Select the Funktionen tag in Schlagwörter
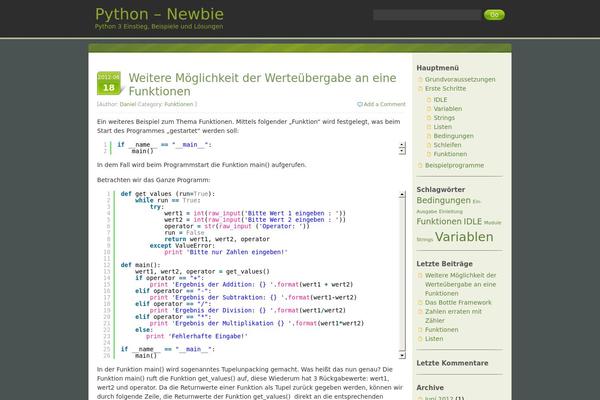Screen dimensions: 600x400 click(x=439, y=222)
